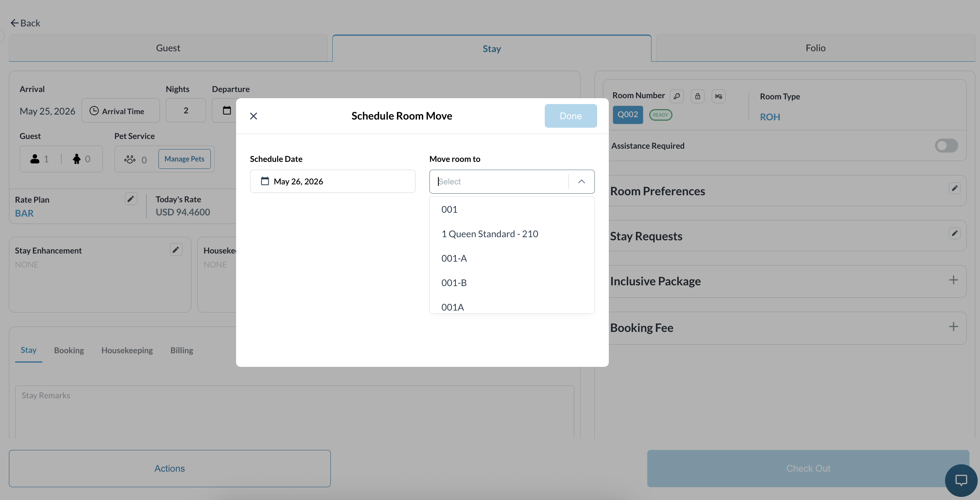Viewport: 980px width, 500px height.
Task: Edit Stay Enhancement with pencil icon
Action: [176, 250]
